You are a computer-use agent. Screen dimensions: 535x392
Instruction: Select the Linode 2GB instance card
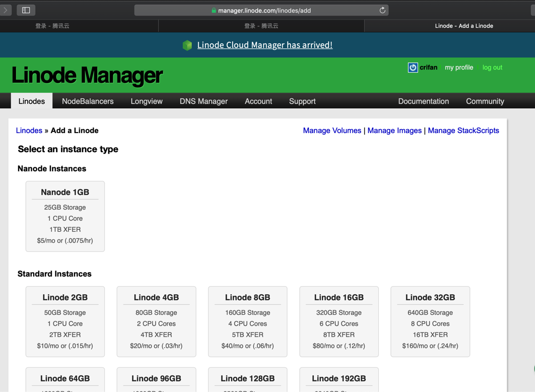(65, 322)
